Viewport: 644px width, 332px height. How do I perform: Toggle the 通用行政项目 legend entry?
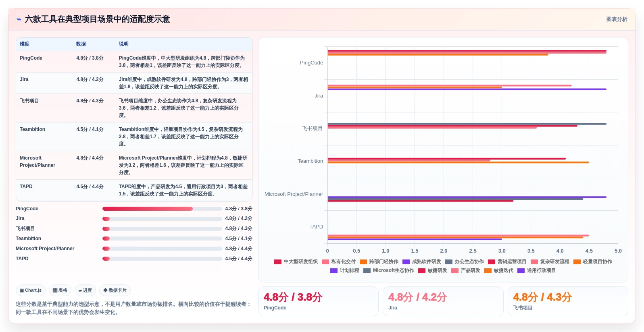pyautogui.click(x=537, y=270)
